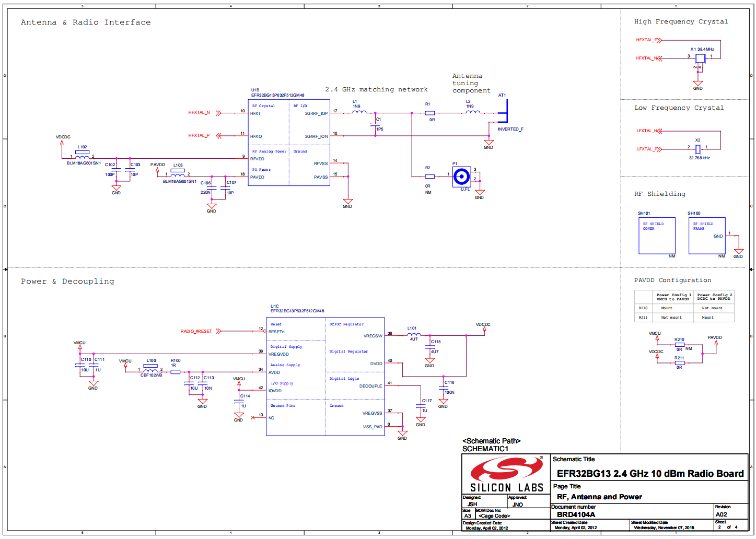756x539 pixels.
Task: Select capacitor C1 1P5
Action: 375,124
